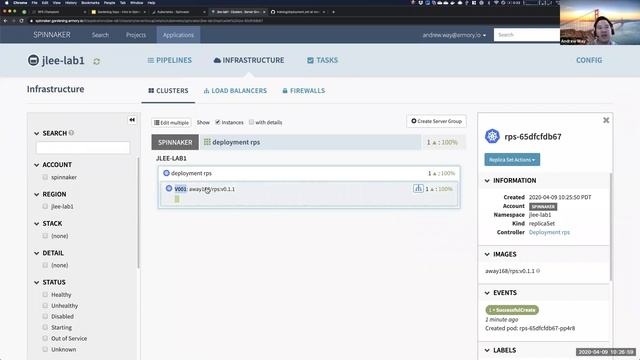Collapse the DETAIL filter section
Screen dimensions: 640x360
tap(37, 253)
